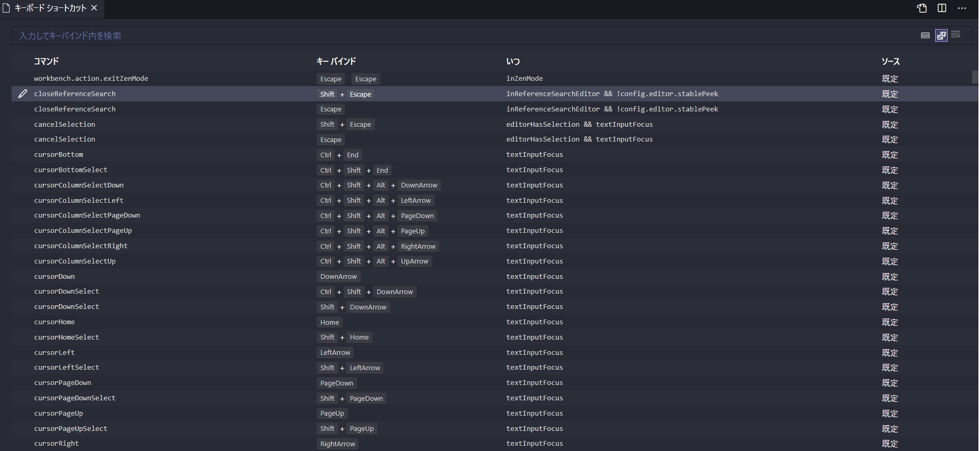Open keyboard shortcuts JSON file icon
The image size is (980, 451).
tap(922, 8)
